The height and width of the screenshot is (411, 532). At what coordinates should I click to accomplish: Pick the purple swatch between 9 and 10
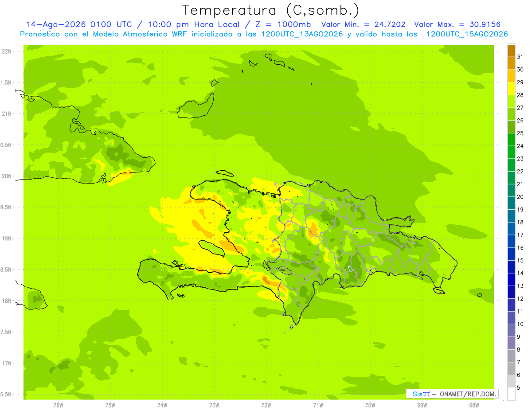(x=511, y=330)
